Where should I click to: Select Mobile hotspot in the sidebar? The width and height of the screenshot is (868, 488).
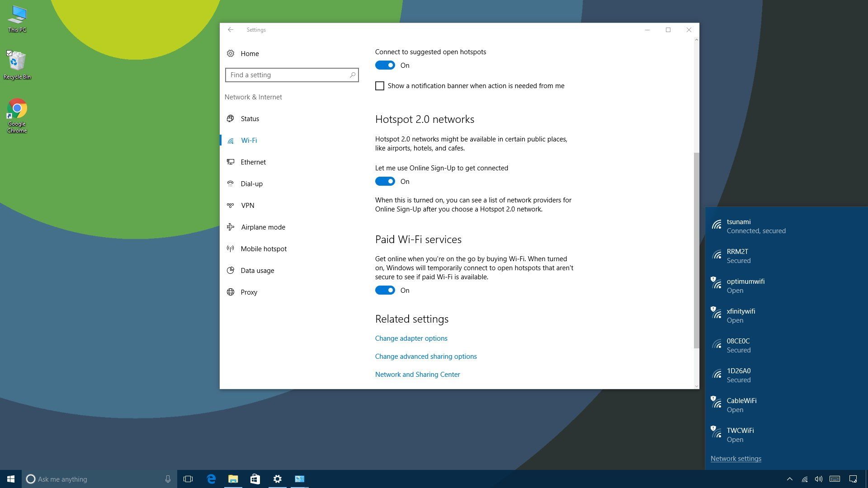[264, 249]
